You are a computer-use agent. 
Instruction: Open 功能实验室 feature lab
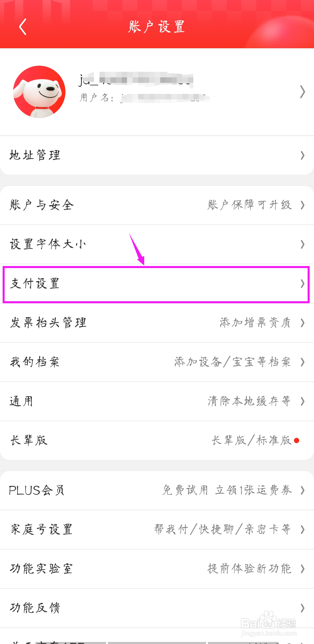41,569
